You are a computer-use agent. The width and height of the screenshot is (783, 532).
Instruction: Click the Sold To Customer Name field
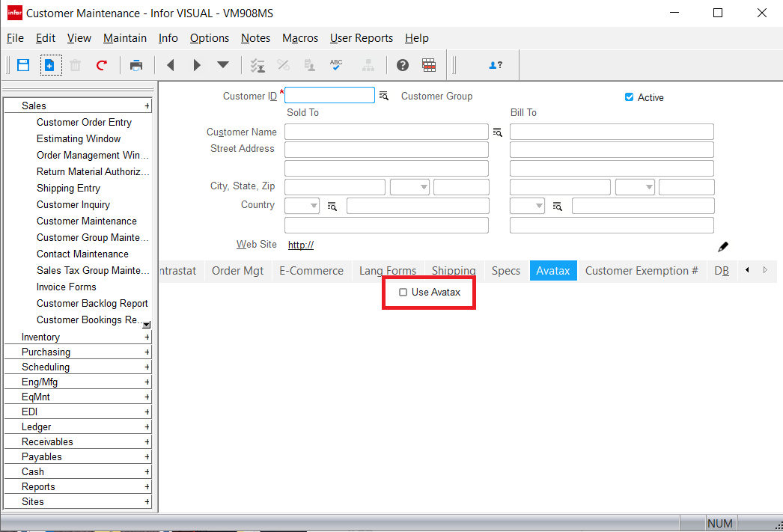pos(386,132)
